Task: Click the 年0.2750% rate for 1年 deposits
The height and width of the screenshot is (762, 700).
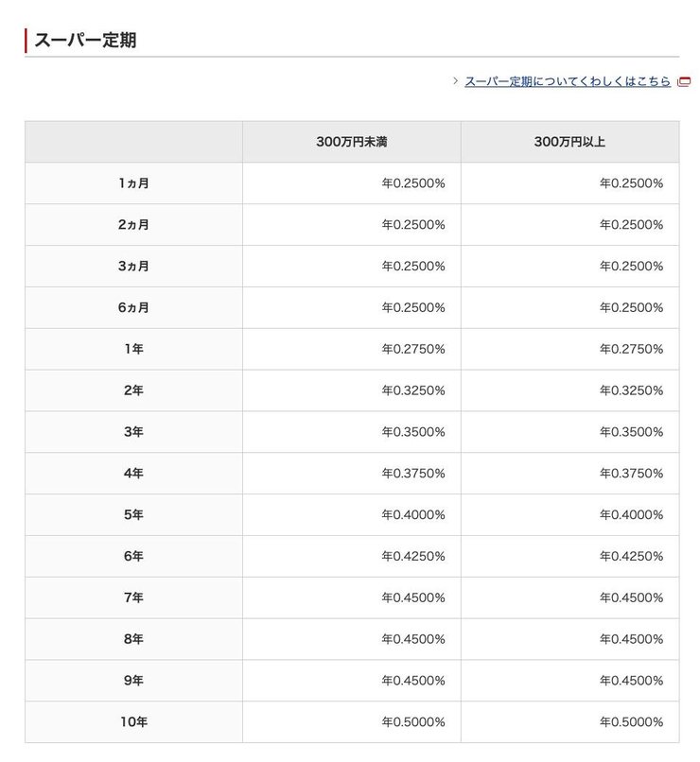Action: tap(413, 349)
